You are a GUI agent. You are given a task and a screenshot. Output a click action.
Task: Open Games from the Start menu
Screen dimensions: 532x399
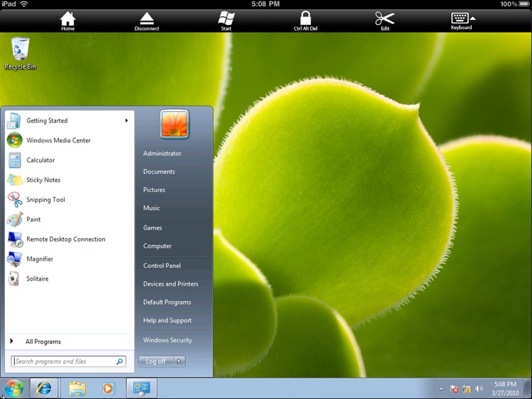tap(153, 227)
